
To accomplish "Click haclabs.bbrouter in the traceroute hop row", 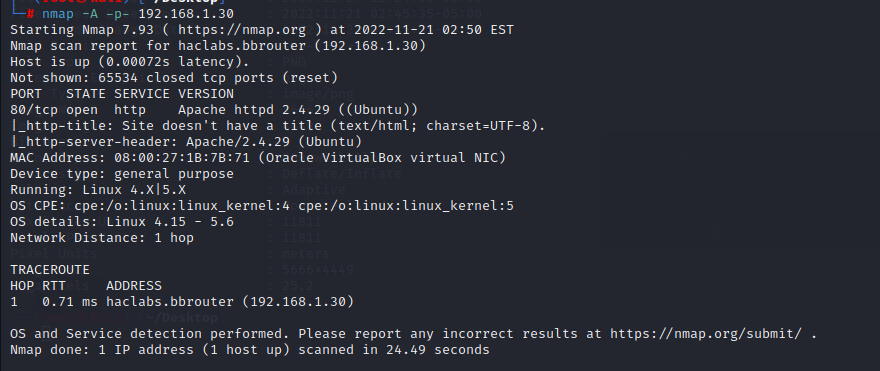I will [x=170, y=301].
